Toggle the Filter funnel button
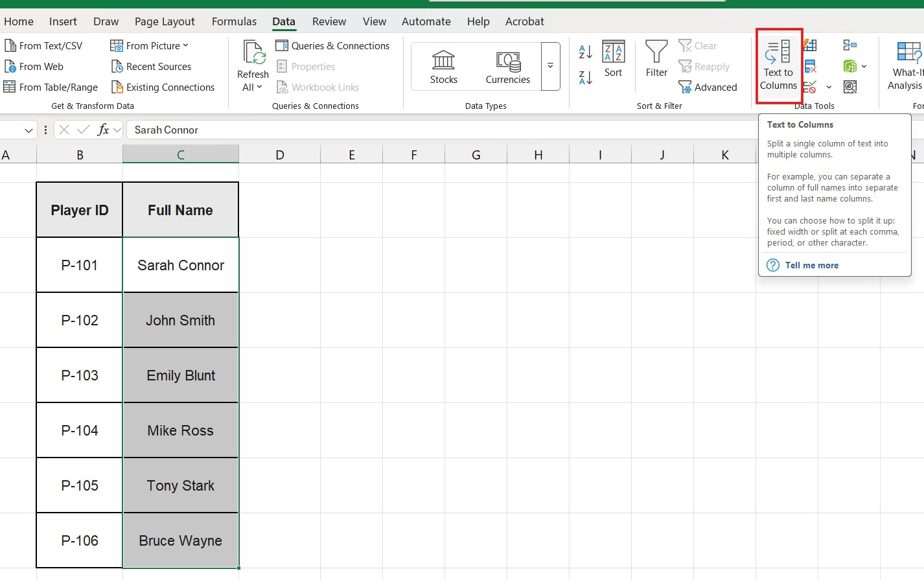 (x=656, y=59)
